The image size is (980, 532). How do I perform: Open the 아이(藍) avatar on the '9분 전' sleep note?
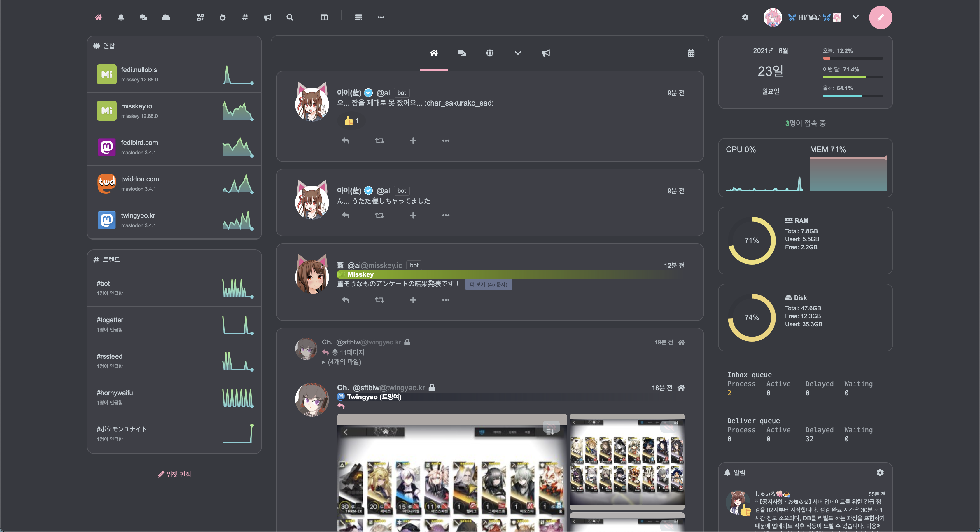(312, 104)
